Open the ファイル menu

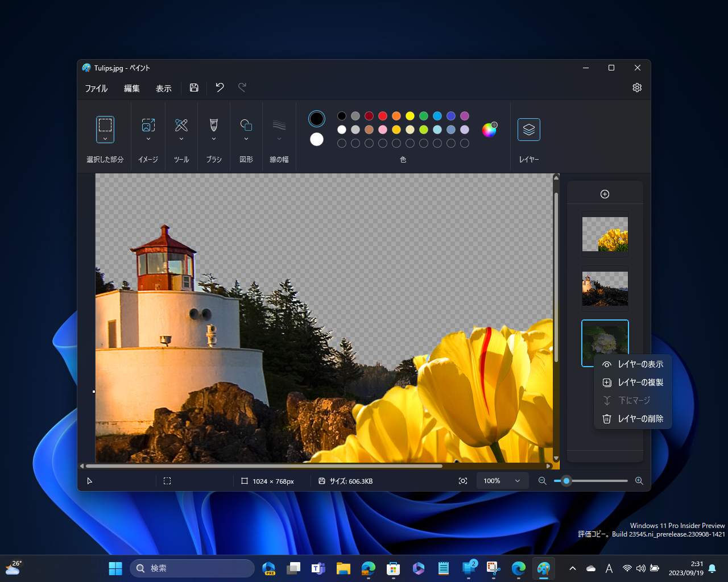coord(96,88)
